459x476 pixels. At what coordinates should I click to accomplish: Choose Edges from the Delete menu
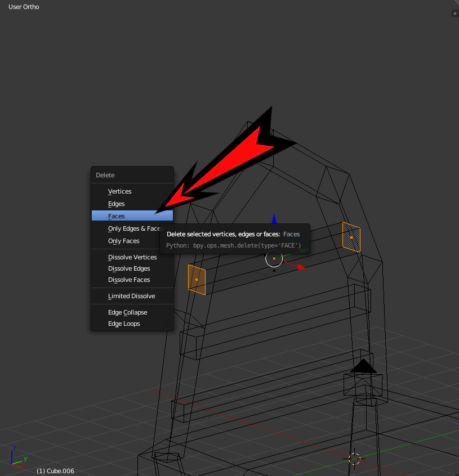(x=132, y=204)
